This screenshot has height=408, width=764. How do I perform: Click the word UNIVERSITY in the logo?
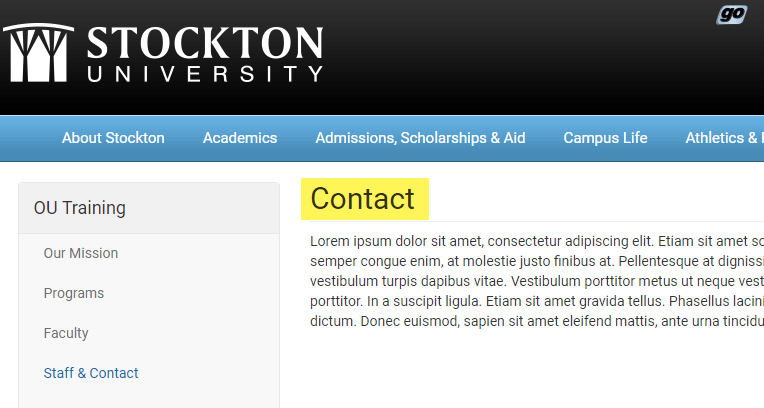pos(205,74)
